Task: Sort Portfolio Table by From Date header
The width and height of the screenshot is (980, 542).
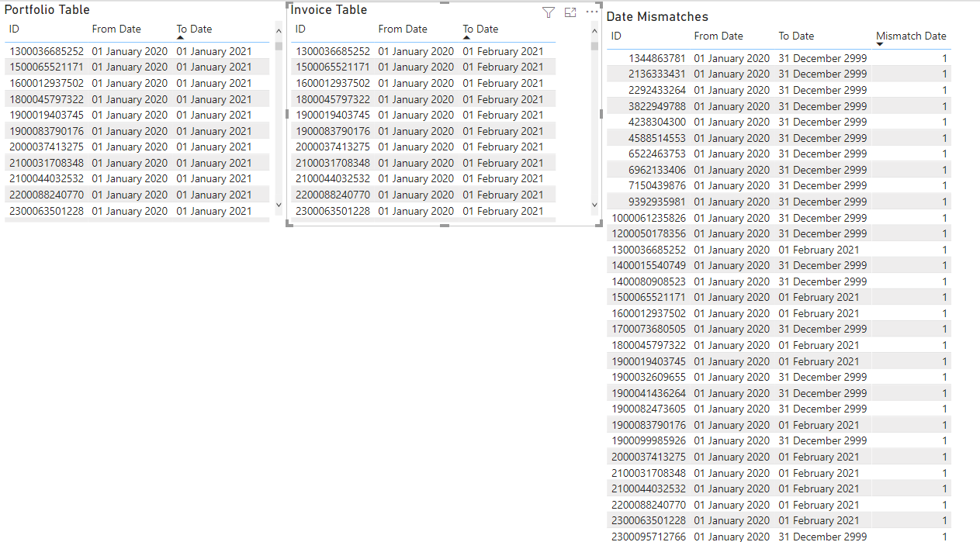Action: pos(116,29)
